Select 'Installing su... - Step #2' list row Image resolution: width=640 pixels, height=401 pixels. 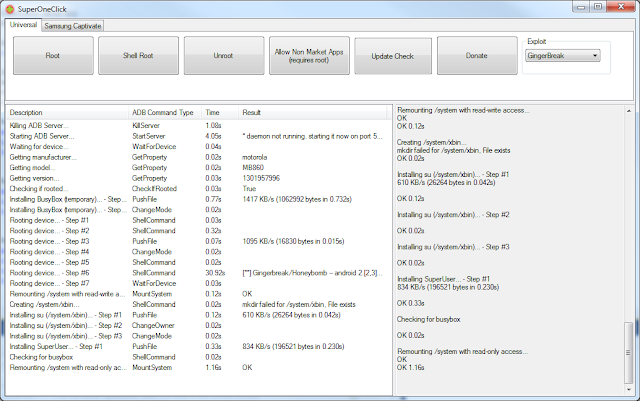pyautogui.click(x=197, y=325)
